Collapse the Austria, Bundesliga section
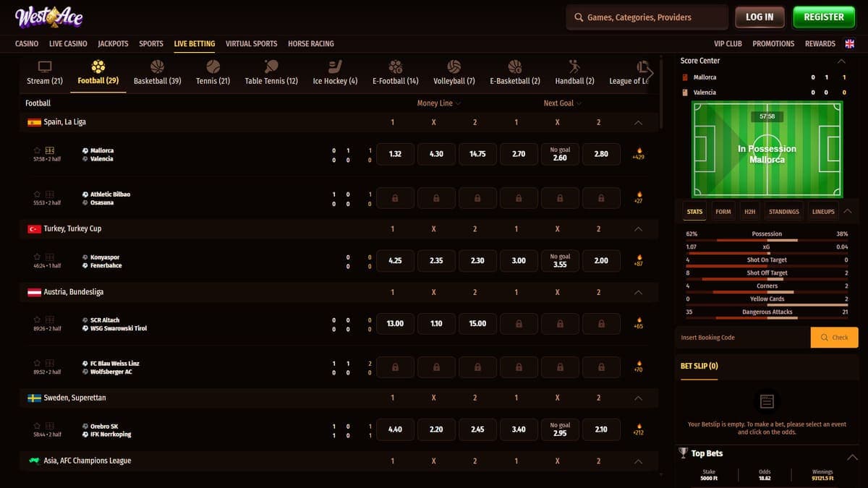 [638, 292]
